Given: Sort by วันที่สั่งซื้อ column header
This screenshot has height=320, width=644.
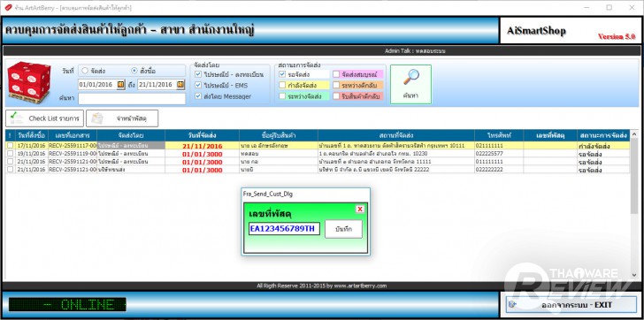Looking at the screenshot, I should tap(31, 135).
